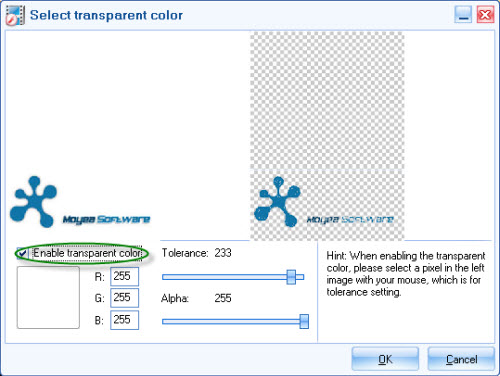Pick a pixel on the left splat logo
The height and width of the screenshot is (376, 500).
[x=33, y=202]
